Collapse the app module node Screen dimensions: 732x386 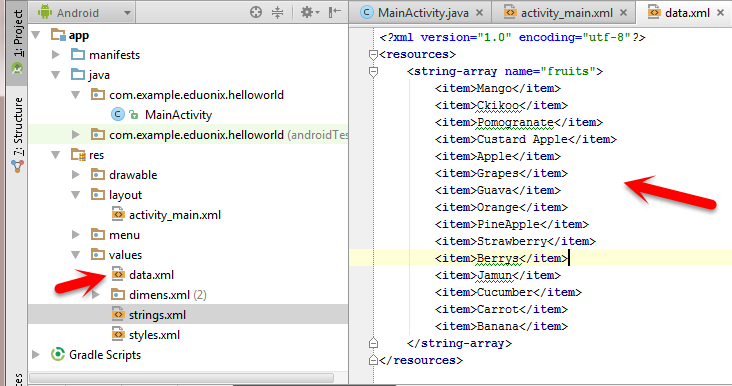coord(36,35)
